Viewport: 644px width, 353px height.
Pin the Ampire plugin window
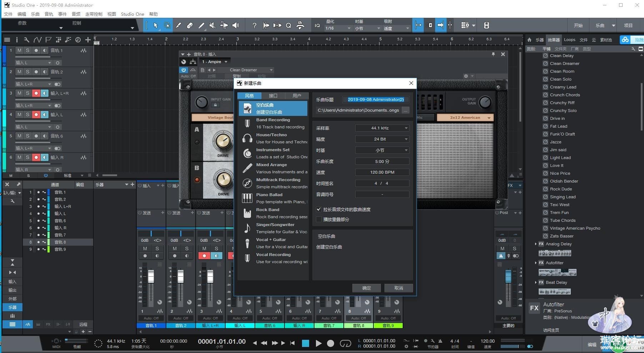(493, 54)
